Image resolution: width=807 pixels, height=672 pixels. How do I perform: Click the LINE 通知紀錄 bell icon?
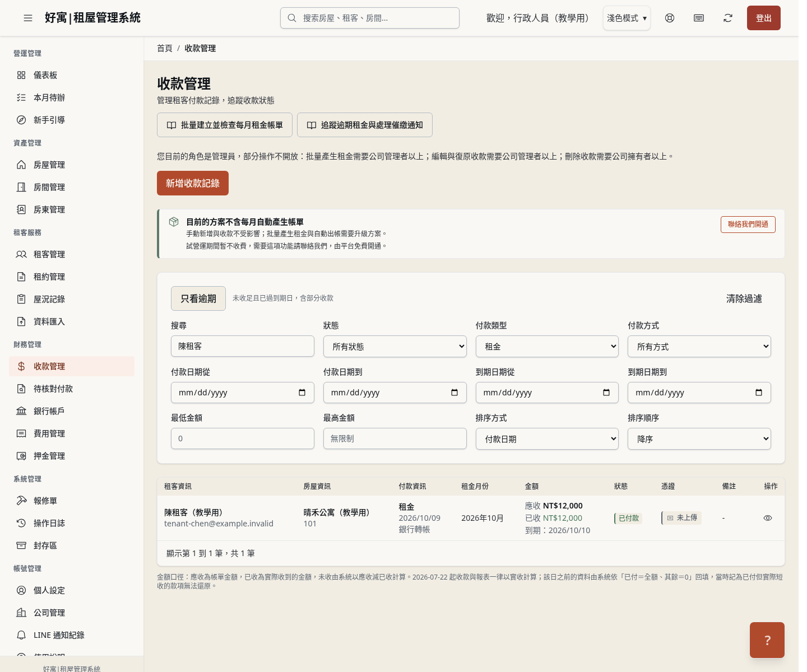click(21, 635)
